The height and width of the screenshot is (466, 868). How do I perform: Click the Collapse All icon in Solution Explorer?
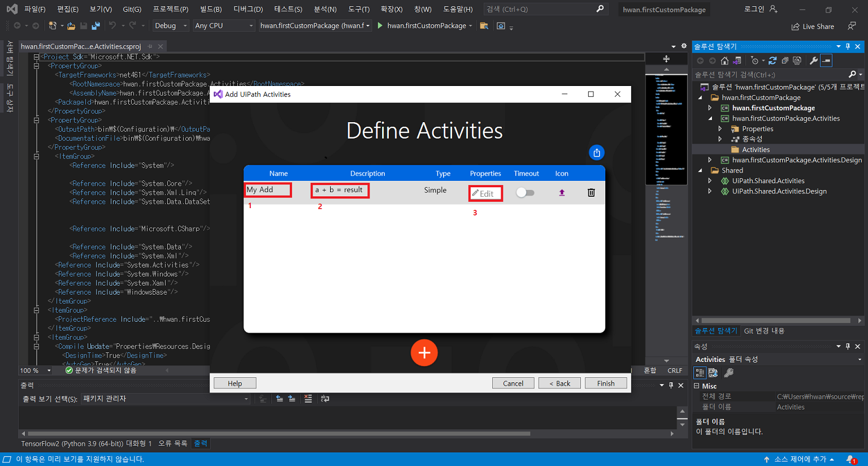785,61
